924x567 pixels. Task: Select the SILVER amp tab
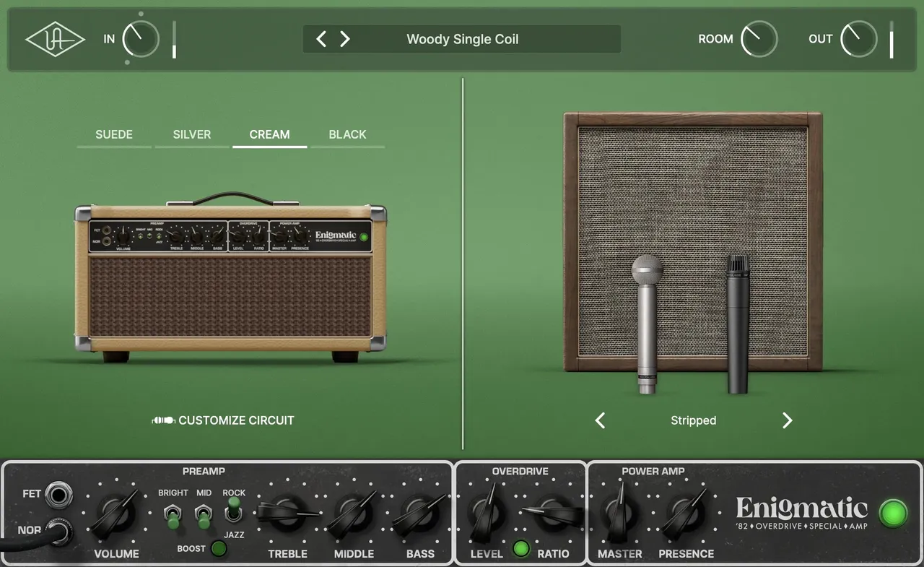(192, 135)
